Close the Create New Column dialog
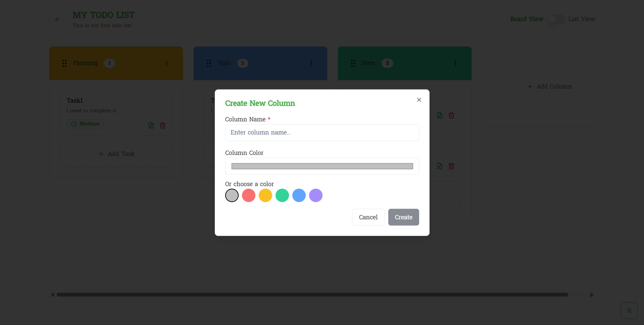Viewport: 644px width, 325px height. 419,100
